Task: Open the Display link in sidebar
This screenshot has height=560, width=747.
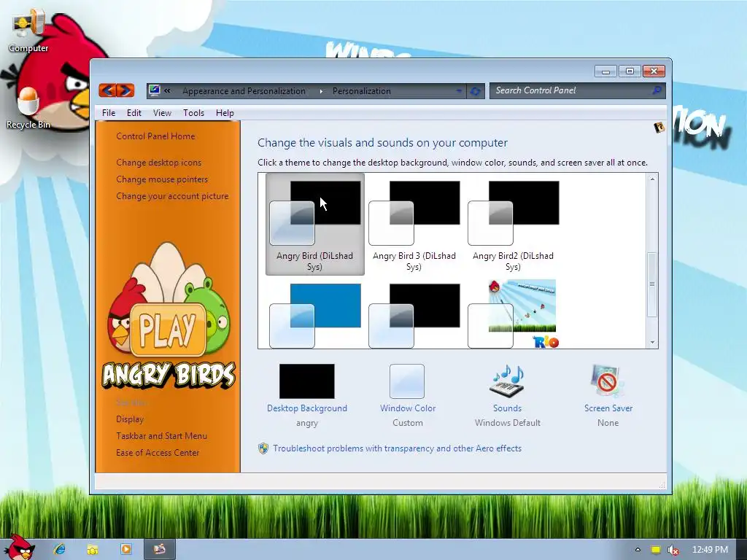Action: coord(130,419)
